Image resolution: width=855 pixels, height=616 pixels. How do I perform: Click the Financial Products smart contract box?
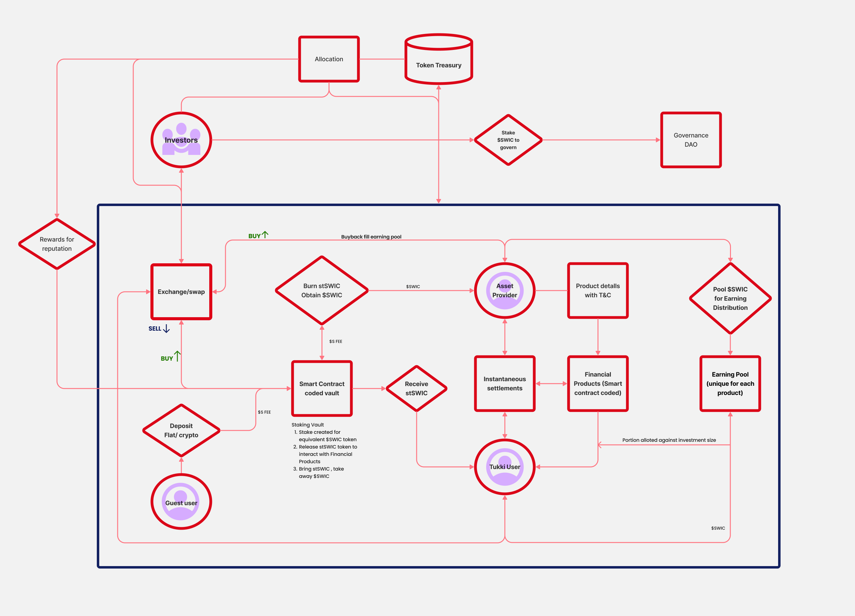coord(598,384)
